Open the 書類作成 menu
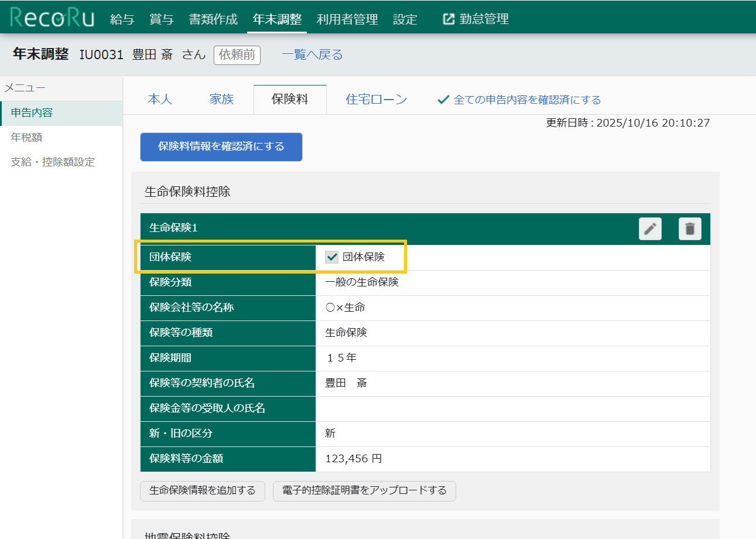 213,19
